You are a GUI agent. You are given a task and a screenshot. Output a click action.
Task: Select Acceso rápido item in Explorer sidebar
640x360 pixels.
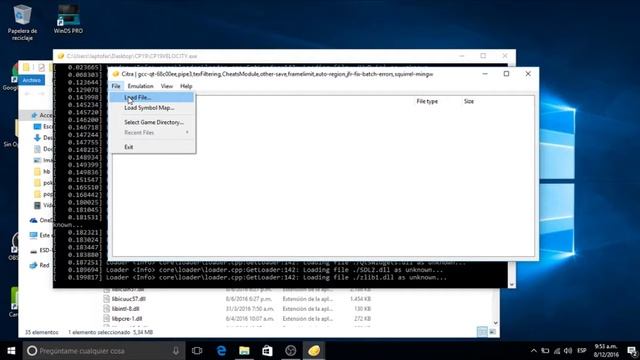click(x=42, y=116)
